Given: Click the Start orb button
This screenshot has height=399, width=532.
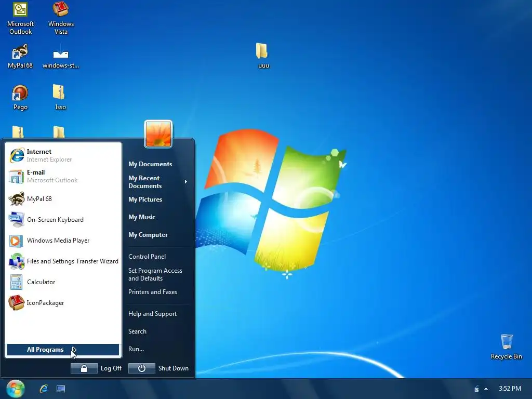Looking at the screenshot, I should pos(15,389).
